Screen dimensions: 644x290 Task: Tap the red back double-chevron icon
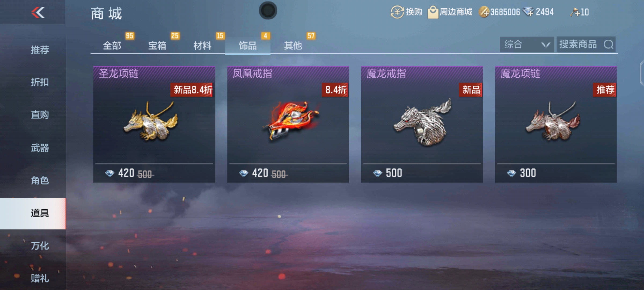38,12
